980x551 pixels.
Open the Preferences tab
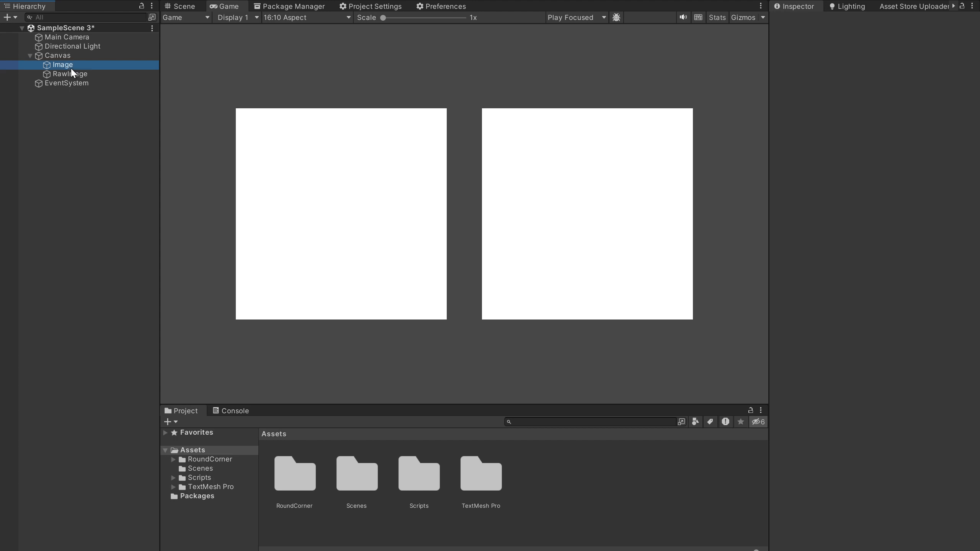pos(441,6)
